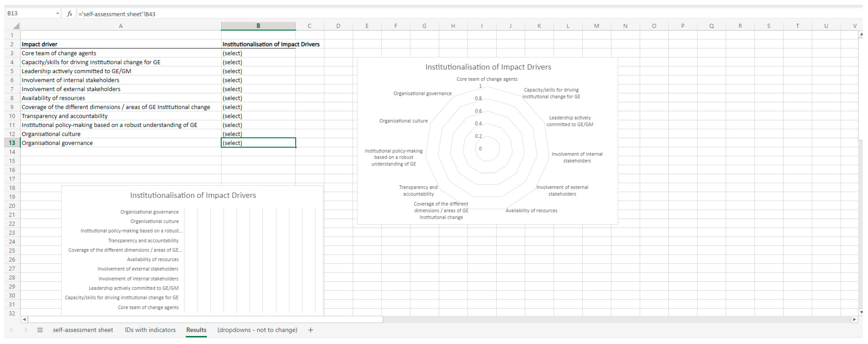This screenshot has width=868, height=344.
Task: Select column B header
Action: point(258,26)
